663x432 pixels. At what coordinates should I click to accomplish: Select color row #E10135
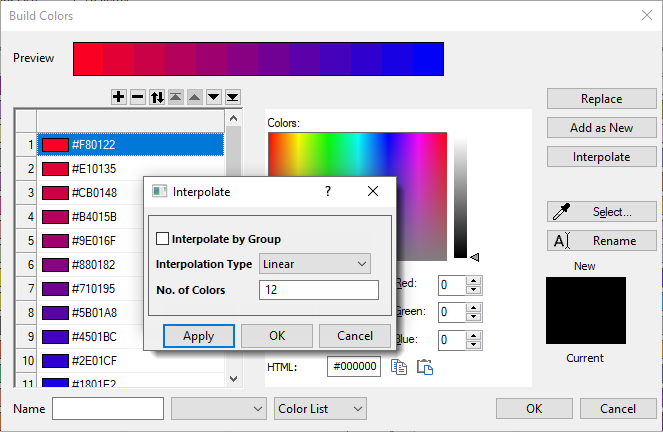click(130, 169)
